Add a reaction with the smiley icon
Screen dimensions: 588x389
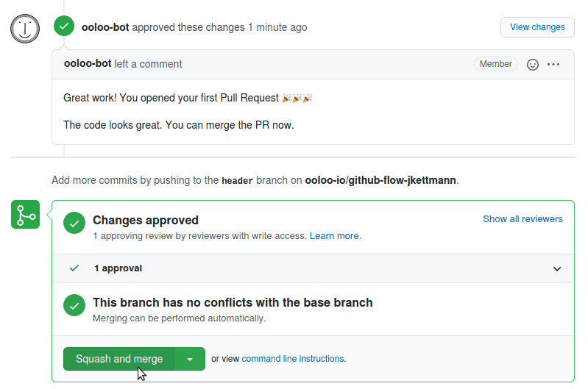pyautogui.click(x=533, y=65)
